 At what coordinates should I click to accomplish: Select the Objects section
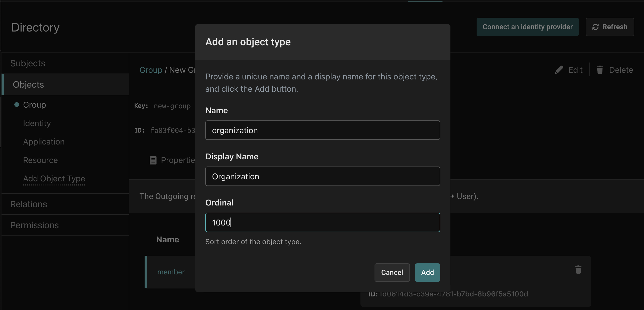(x=65, y=85)
